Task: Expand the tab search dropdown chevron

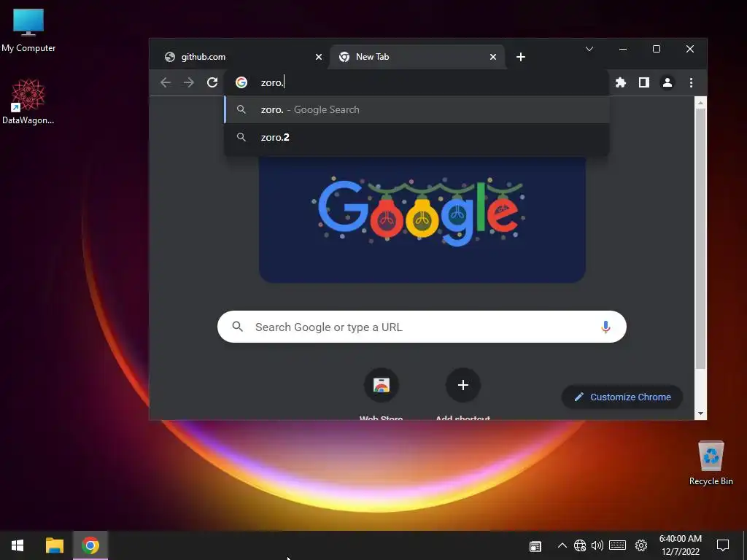Action: (589, 49)
